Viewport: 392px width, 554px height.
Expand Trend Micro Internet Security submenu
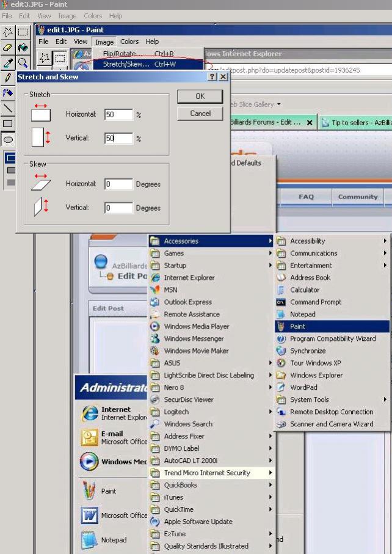coord(211,473)
